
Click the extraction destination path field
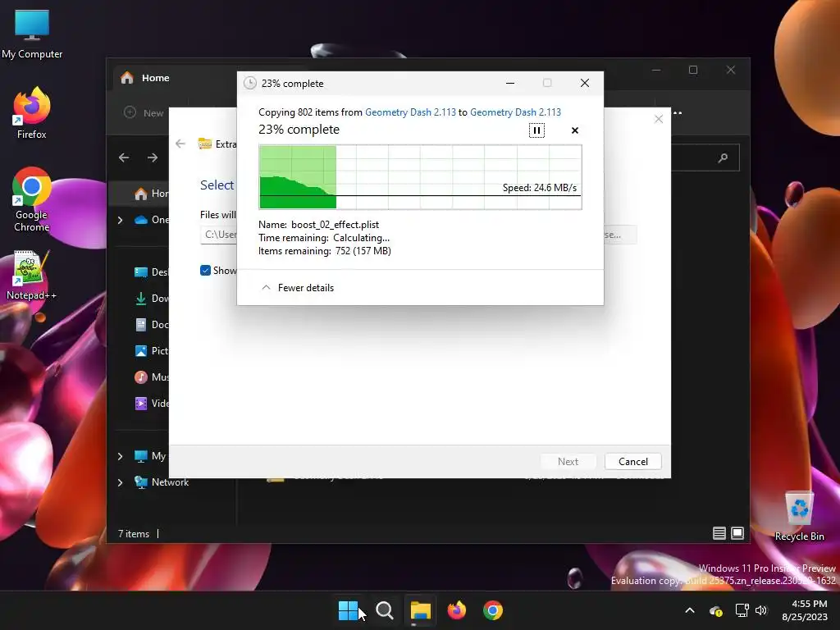pyautogui.click(x=218, y=235)
